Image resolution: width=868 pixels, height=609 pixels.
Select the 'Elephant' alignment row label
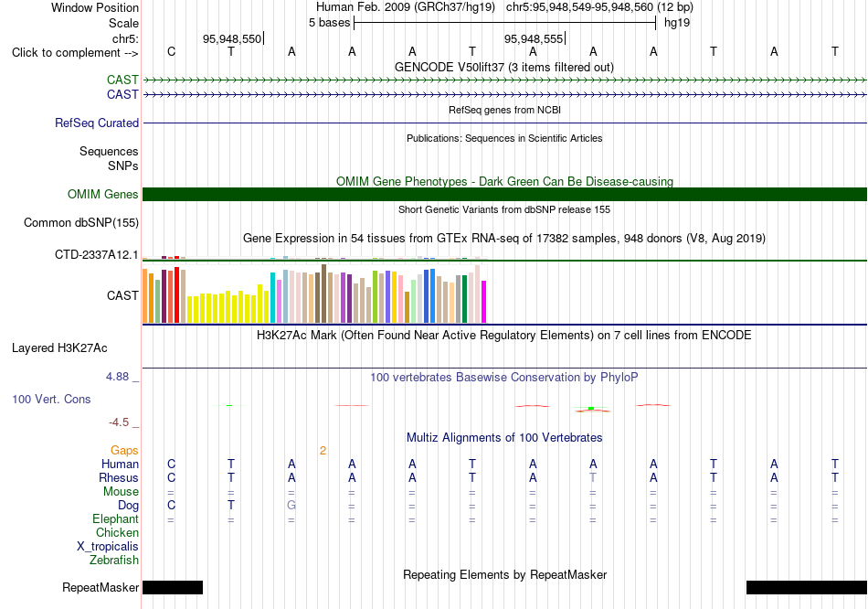[115, 519]
